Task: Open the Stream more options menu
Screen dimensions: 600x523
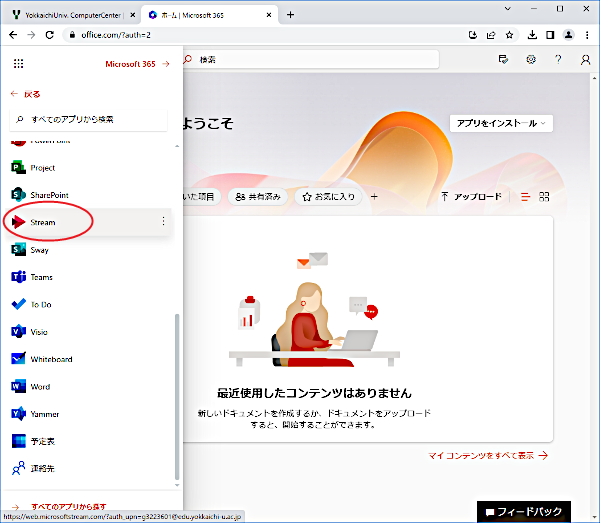Action: [163, 221]
